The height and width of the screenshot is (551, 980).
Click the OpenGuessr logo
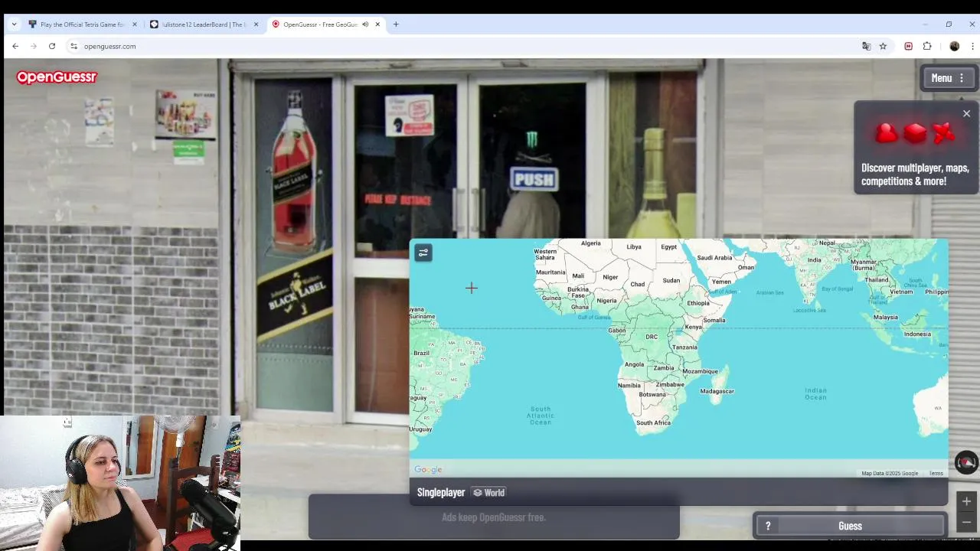(57, 77)
